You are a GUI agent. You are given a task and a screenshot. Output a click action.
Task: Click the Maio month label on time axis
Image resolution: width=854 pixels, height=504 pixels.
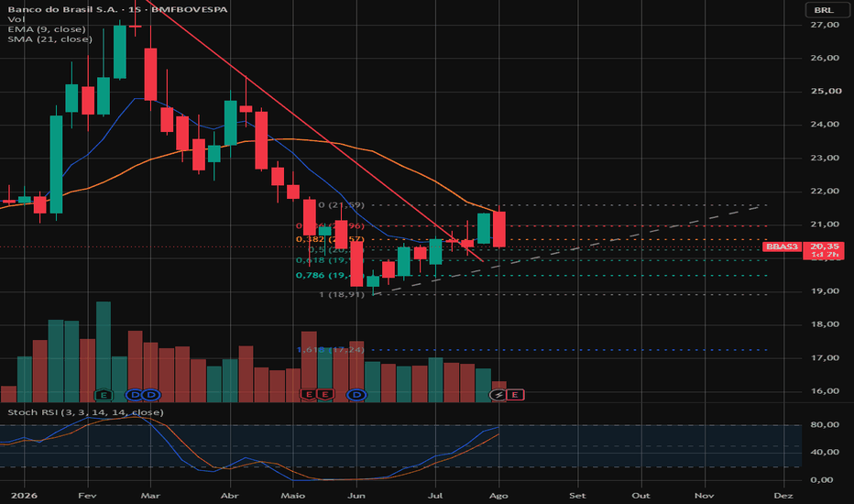click(x=293, y=495)
